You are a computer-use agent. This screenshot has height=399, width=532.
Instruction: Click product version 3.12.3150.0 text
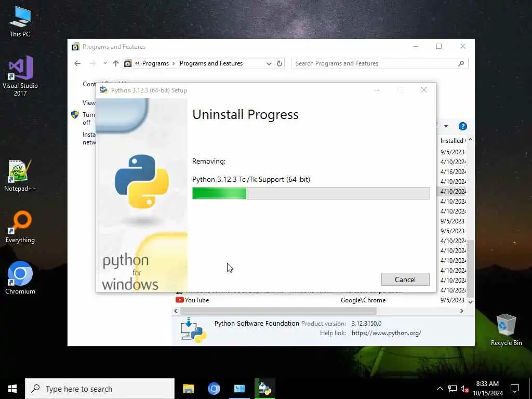[x=366, y=323]
